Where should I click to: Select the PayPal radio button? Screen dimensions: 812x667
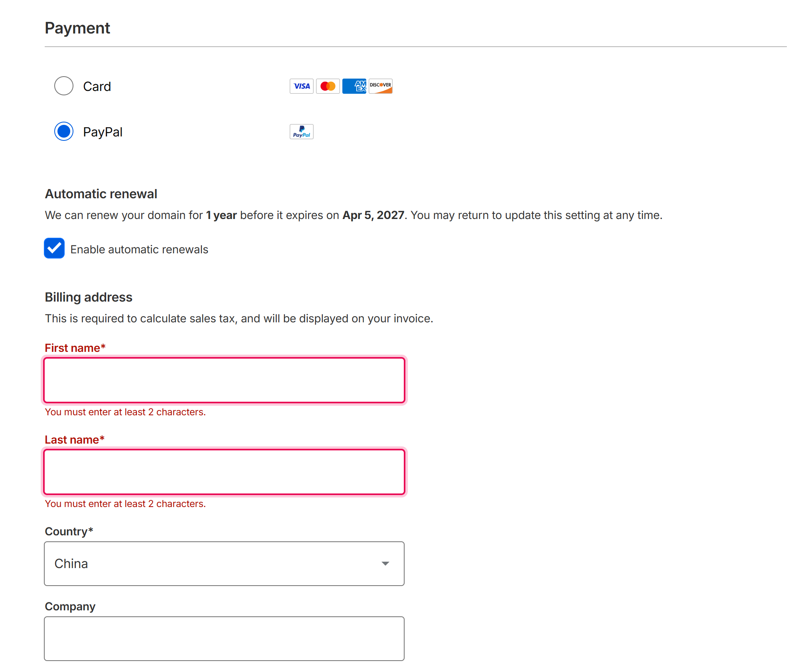pos(64,132)
